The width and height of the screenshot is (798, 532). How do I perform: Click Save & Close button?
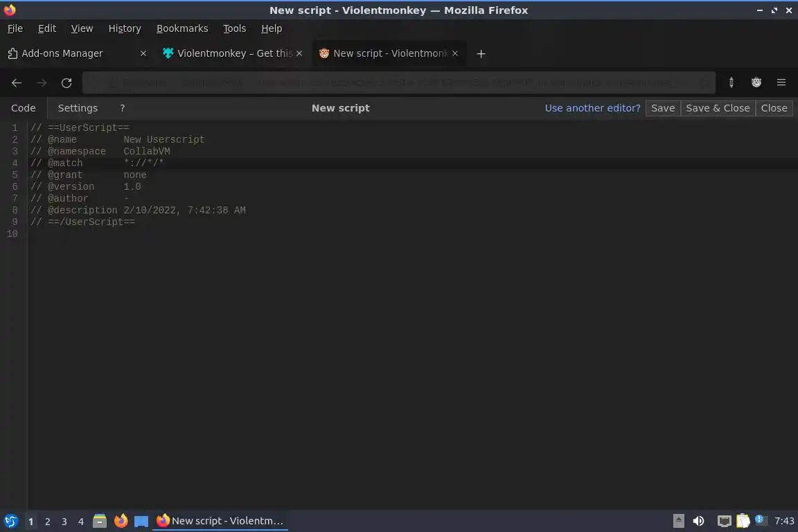tap(718, 108)
